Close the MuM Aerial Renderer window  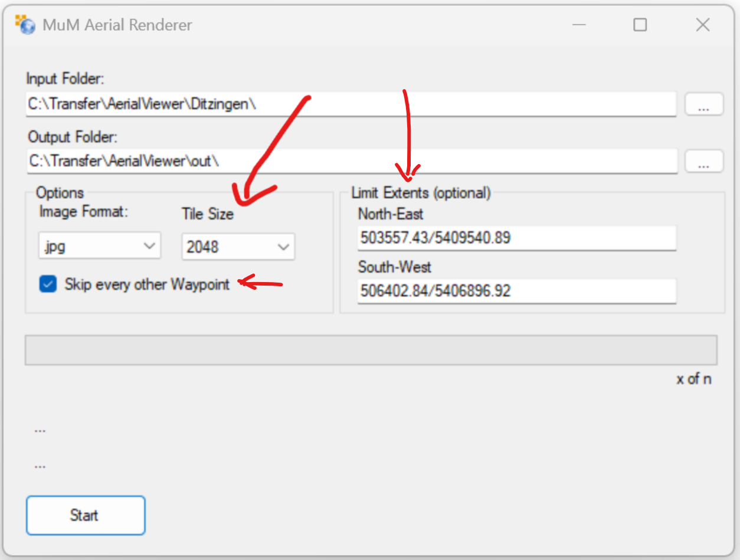coord(702,25)
